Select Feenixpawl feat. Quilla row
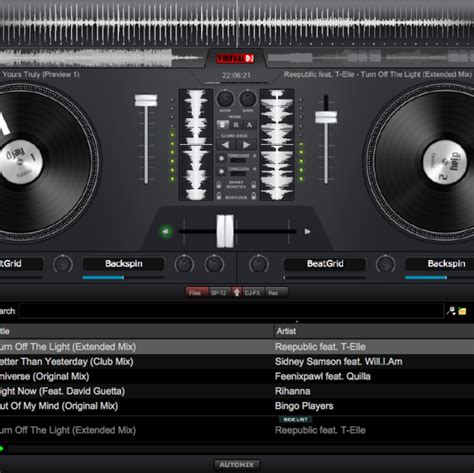 [x=237, y=376]
